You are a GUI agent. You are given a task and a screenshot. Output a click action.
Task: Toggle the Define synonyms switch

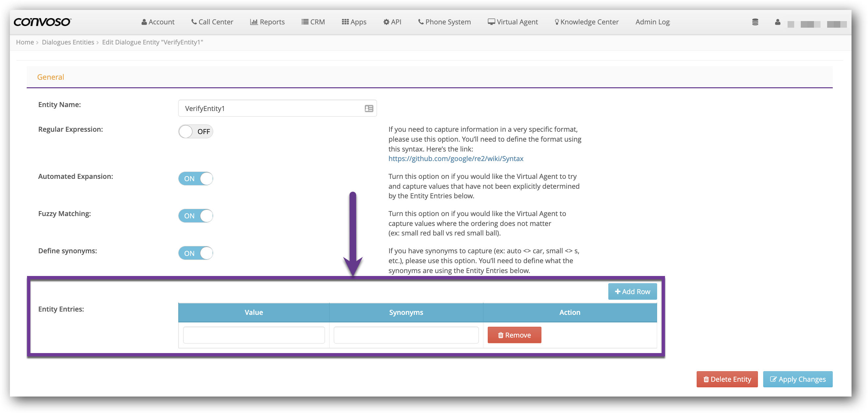[x=195, y=253]
